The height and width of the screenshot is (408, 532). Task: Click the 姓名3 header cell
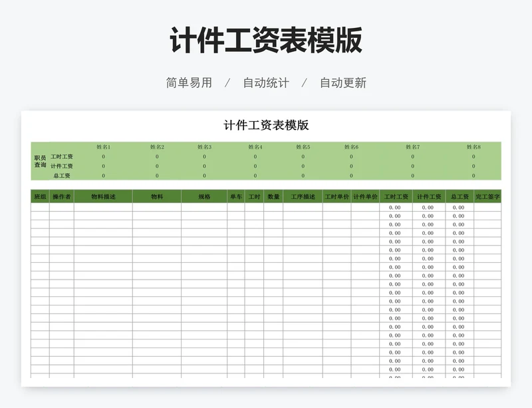204,146
